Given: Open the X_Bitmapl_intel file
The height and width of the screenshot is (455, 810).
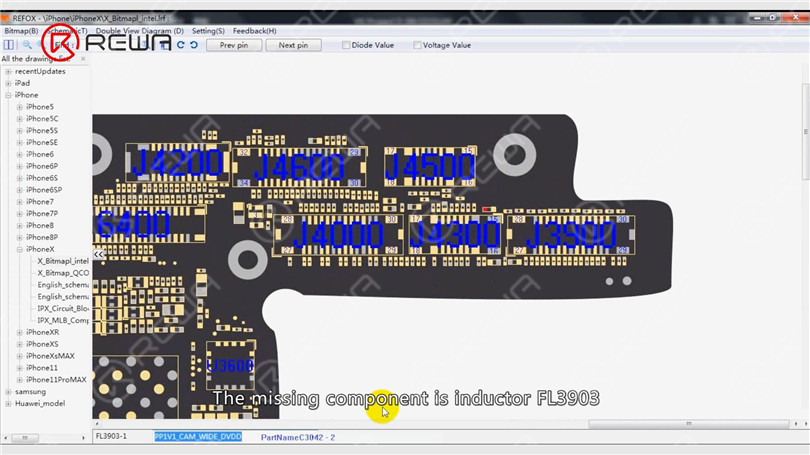Looking at the screenshot, I should pos(63,261).
